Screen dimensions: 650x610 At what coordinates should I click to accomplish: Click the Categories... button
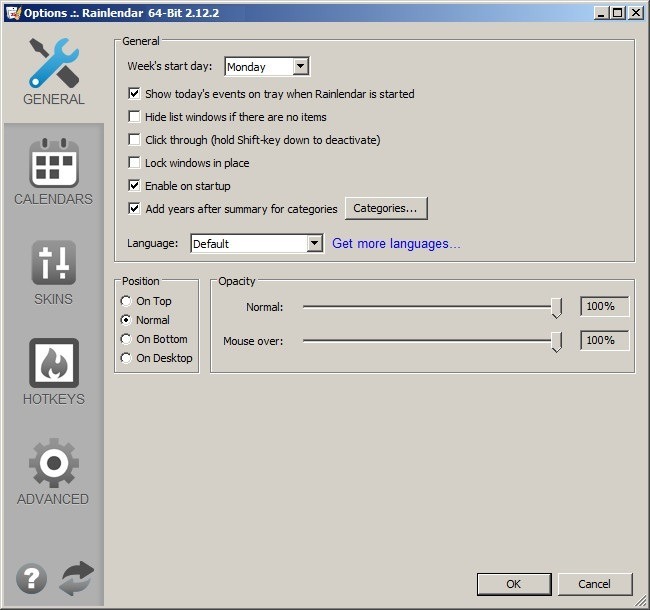pos(386,208)
